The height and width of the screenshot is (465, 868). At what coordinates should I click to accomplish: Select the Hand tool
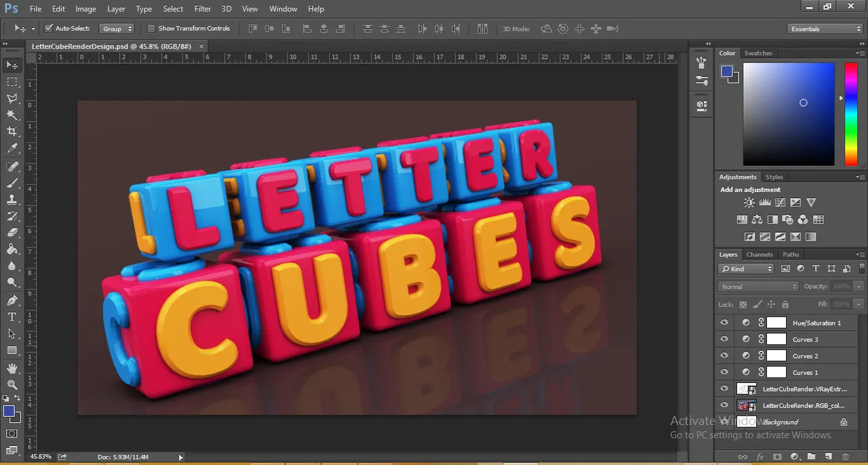tap(12, 368)
